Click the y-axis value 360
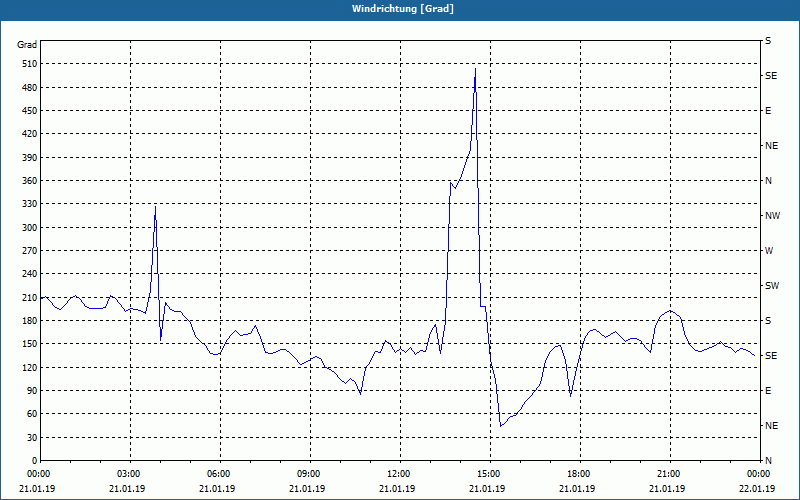Viewport: 800px width, 500px height. point(30,181)
